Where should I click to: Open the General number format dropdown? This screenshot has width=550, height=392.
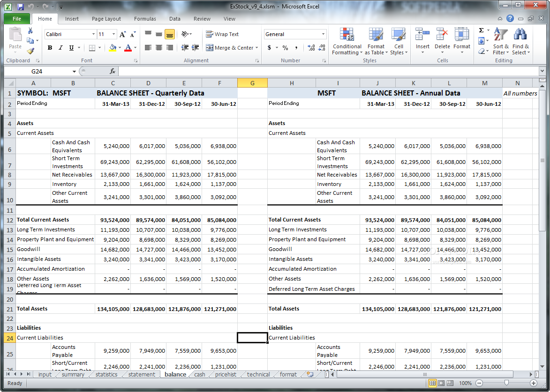(323, 34)
